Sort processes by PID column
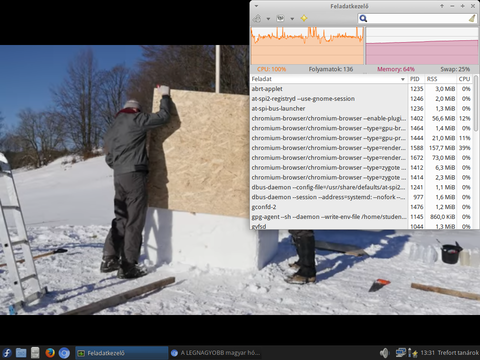 pos(416,79)
